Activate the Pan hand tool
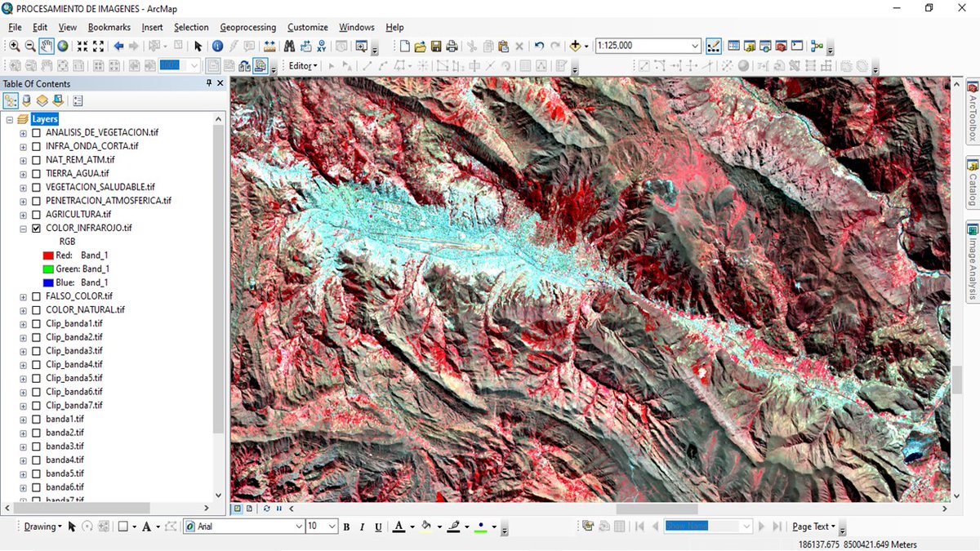The image size is (980, 551). click(47, 46)
